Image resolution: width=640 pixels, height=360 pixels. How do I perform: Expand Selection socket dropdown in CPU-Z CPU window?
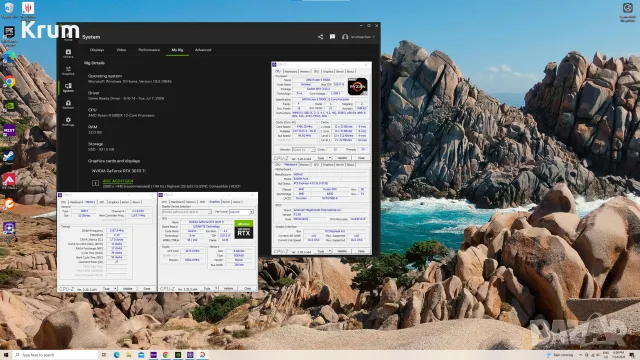click(x=303, y=149)
